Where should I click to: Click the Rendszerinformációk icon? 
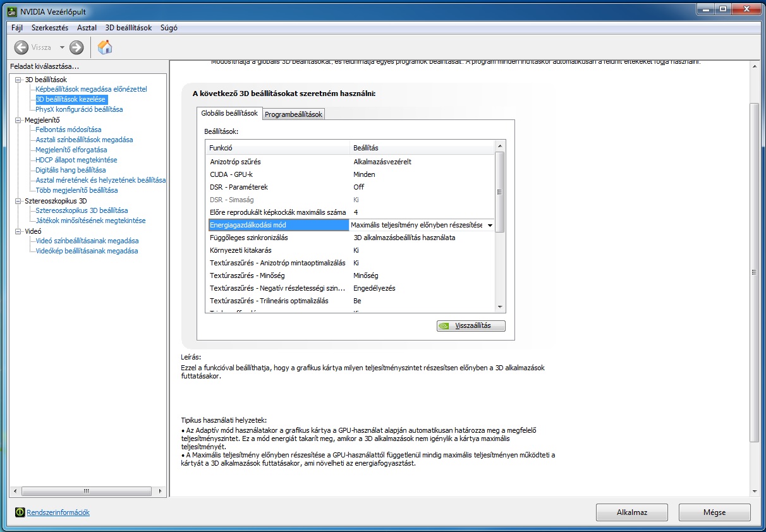click(x=20, y=512)
